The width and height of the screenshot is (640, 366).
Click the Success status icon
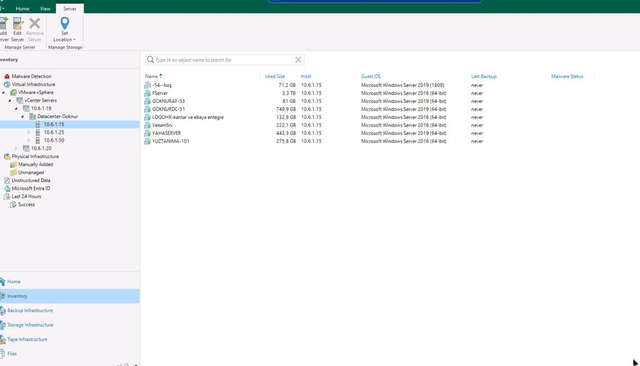click(13, 204)
